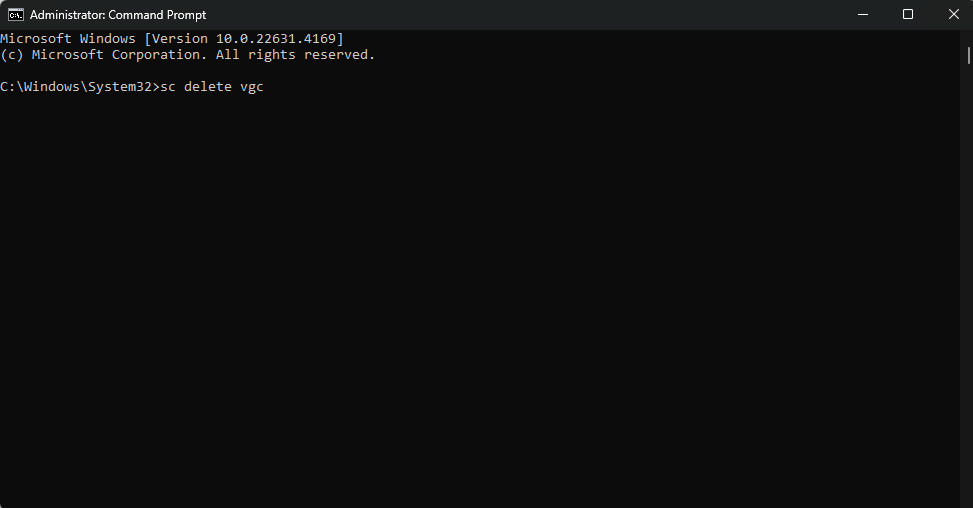The image size is (973, 508).
Task: Maximize the Command Prompt window
Action: click(x=908, y=15)
